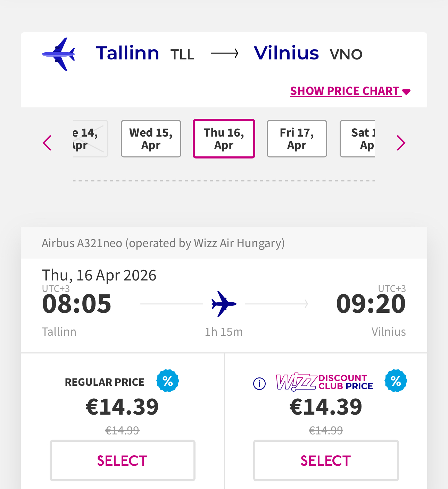The width and height of the screenshot is (448, 489).
Task: Click the crossed-out 14 Apr date tab
Action: coord(90,139)
